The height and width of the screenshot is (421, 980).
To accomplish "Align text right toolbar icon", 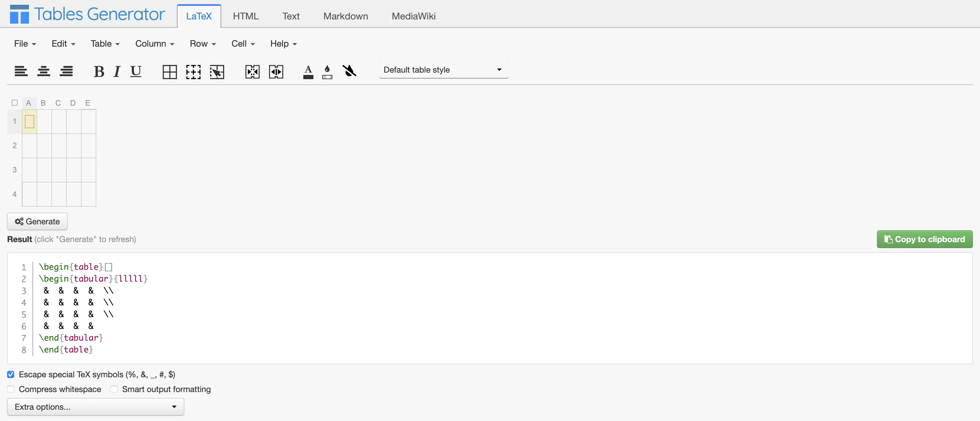I will [66, 71].
